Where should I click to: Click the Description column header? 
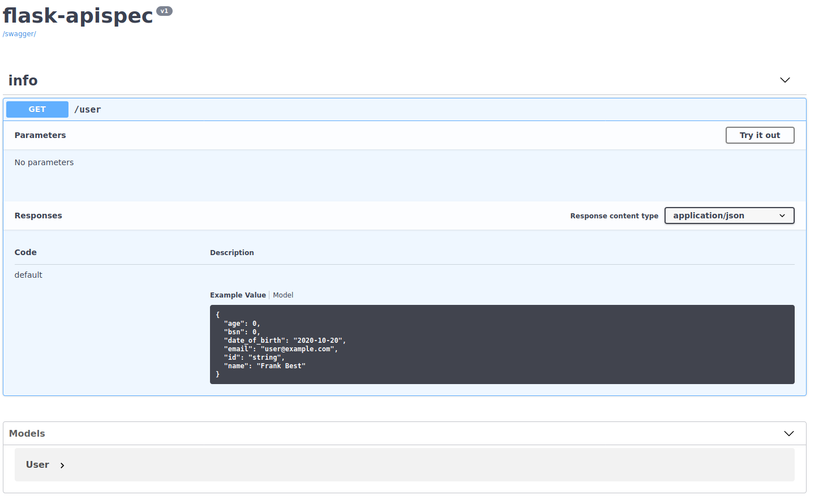click(232, 253)
